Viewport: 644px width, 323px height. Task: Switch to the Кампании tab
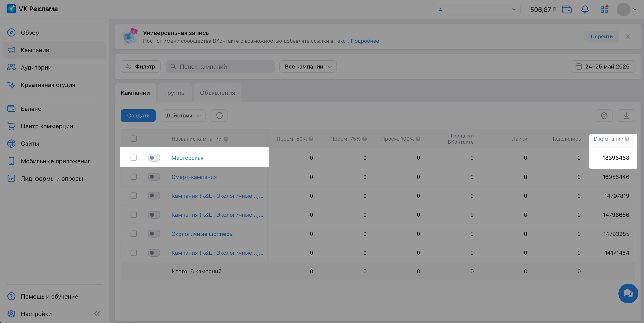click(x=135, y=93)
